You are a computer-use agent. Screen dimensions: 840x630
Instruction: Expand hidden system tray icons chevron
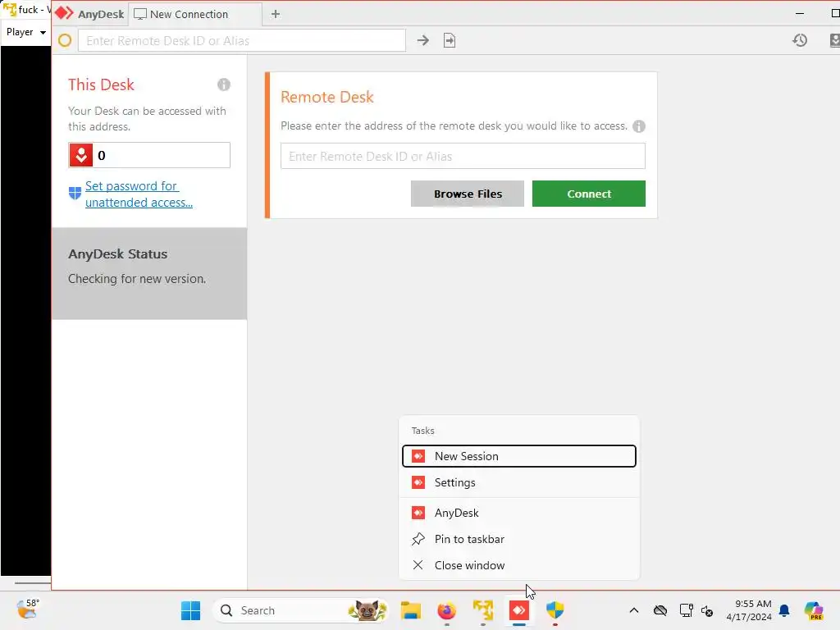click(x=634, y=610)
